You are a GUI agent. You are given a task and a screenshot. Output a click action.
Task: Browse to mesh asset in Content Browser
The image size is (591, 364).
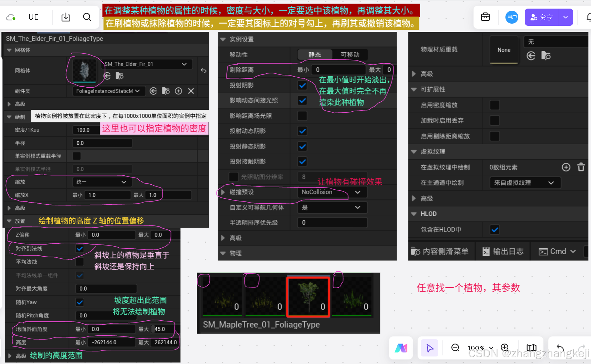119,76
